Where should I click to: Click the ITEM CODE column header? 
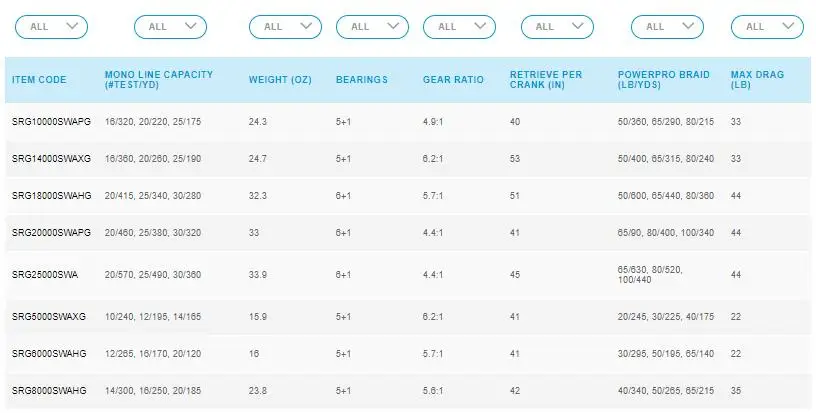pos(39,80)
